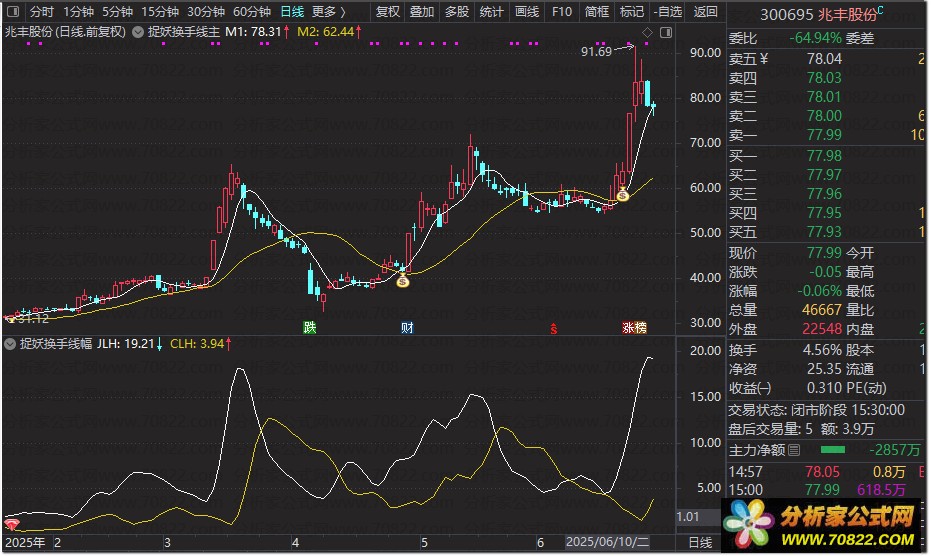
Task: Click the 交易状态 闭市阶段 status line
Action: [816, 410]
